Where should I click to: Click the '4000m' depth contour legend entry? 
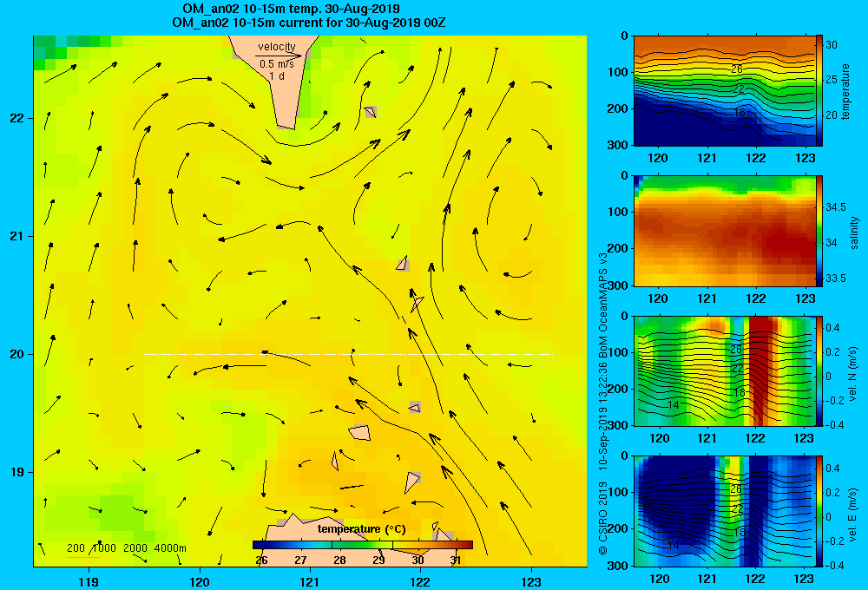[x=170, y=548]
